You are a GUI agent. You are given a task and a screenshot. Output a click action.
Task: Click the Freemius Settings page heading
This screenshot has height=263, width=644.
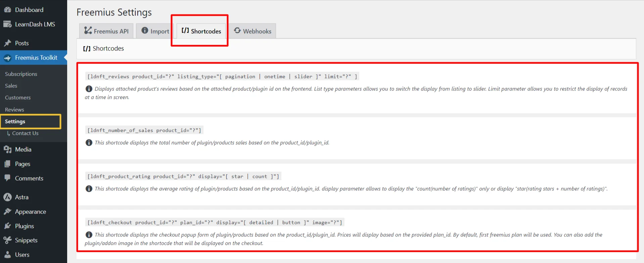coord(114,12)
